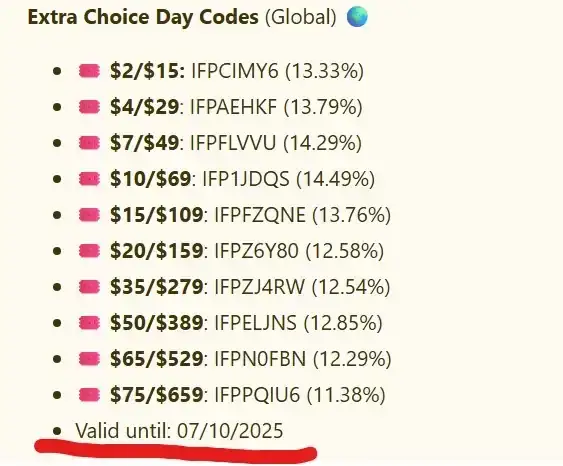
Task: Select the coupon code IFPAEHKF
Action: (x=233, y=107)
